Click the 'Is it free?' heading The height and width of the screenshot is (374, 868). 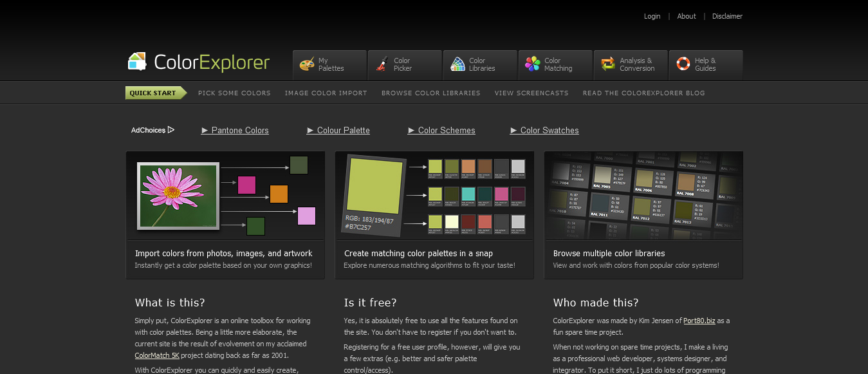point(371,303)
